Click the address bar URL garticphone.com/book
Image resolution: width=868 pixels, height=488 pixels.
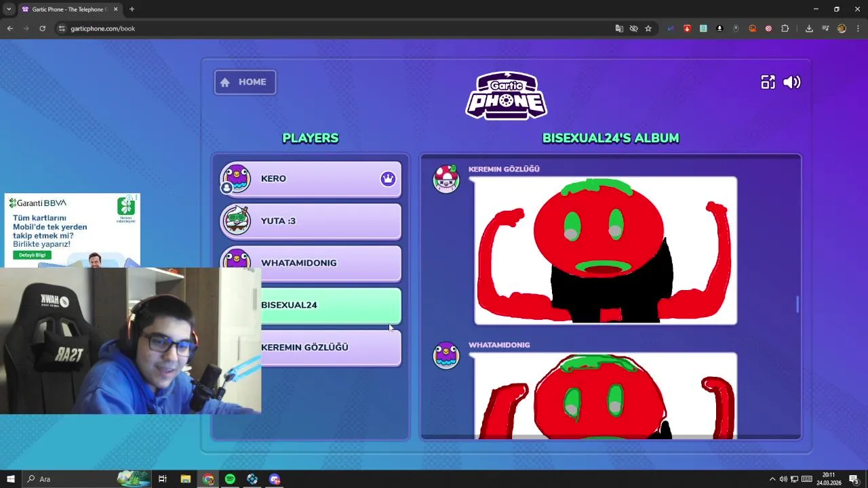coord(102,28)
